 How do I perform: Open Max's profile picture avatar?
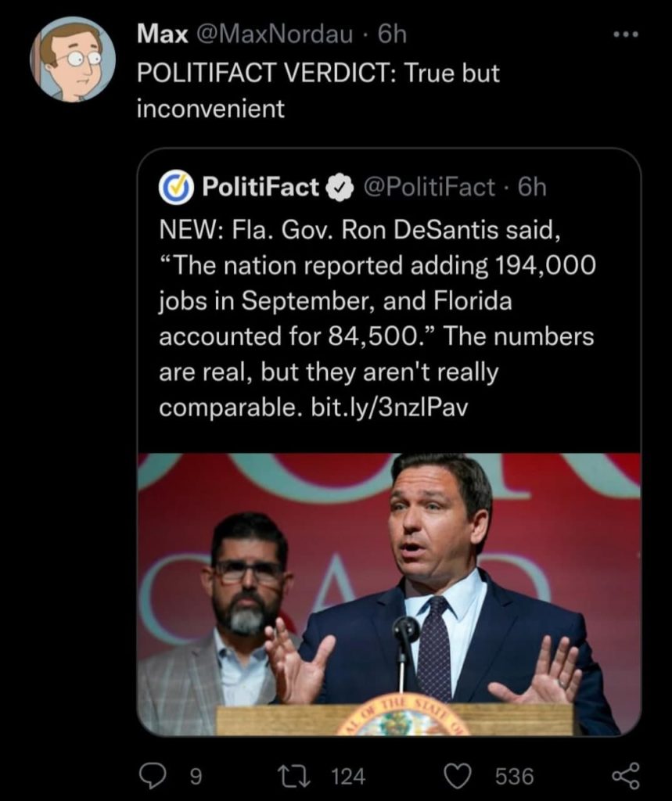73,59
